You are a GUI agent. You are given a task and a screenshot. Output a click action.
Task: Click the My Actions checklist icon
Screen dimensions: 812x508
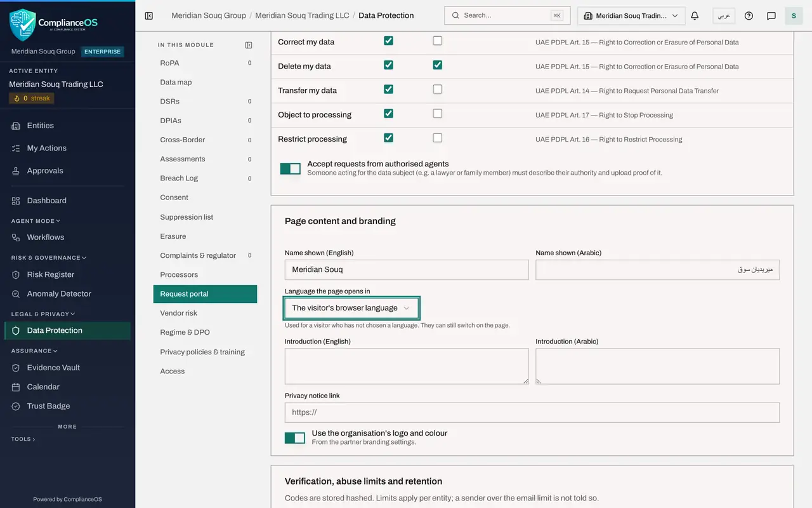(16, 149)
